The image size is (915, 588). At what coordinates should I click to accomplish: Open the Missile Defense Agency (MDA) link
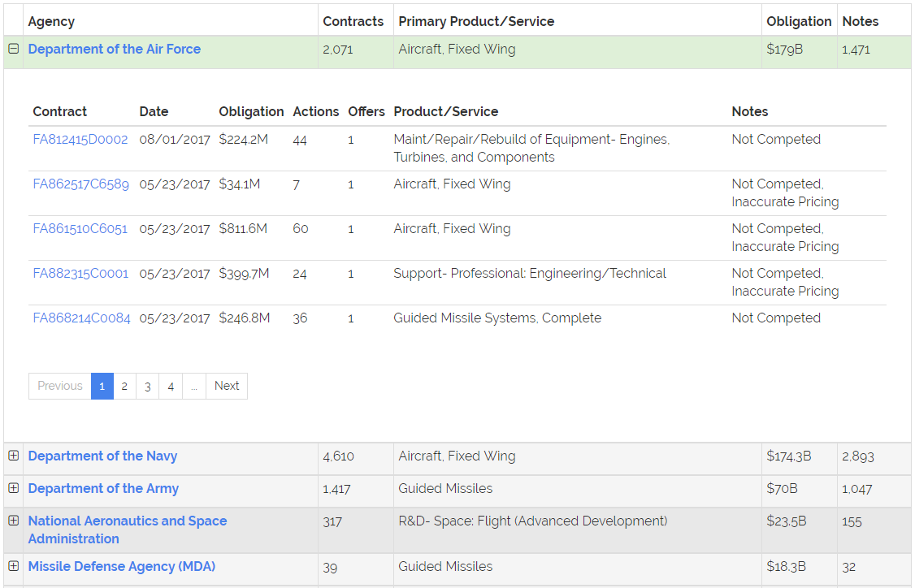pyautogui.click(x=122, y=567)
